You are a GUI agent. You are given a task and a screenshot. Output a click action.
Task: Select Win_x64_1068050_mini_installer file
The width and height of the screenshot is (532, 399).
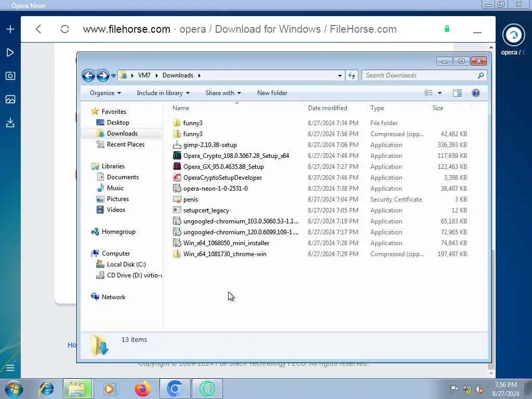(x=321, y=243)
